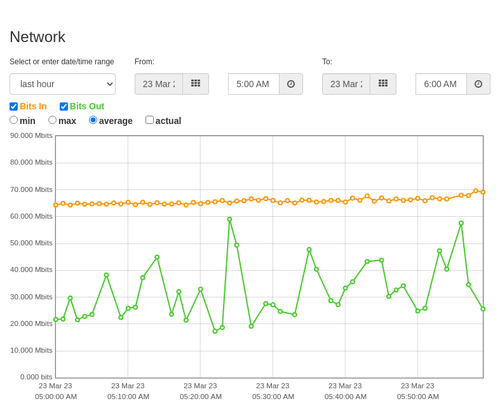Image resolution: width=500 pixels, height=403 pixels.
Task: Click the '10.000 Mbits' axis label
Action: [x=31, y=350]
